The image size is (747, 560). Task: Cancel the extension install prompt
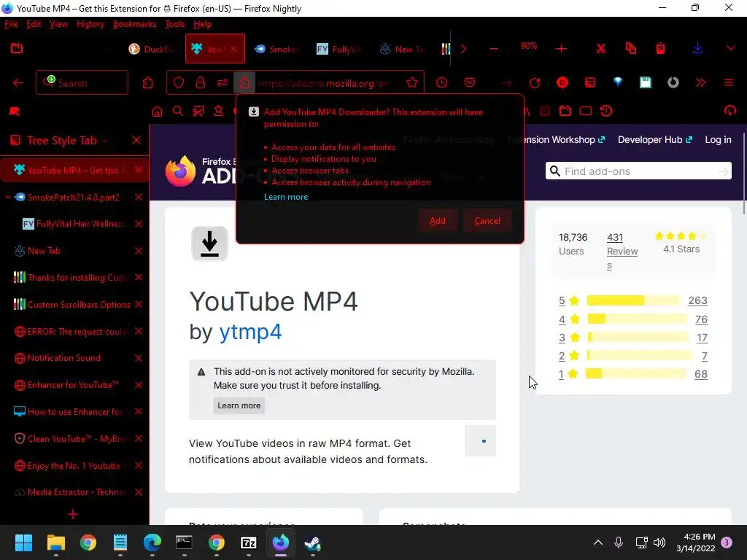click(487, 221)
